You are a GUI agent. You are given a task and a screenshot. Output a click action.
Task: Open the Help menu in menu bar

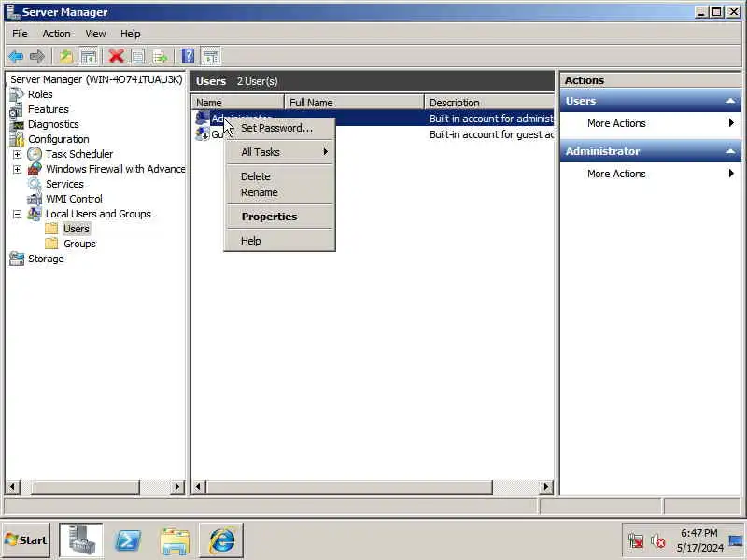130,34
